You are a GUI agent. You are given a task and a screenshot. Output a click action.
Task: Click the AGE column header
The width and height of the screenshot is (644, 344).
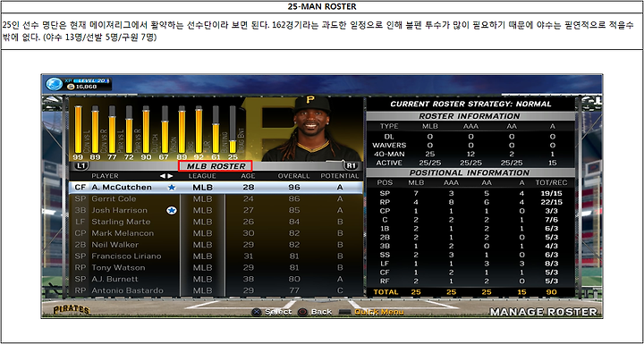tap(248, 176)
